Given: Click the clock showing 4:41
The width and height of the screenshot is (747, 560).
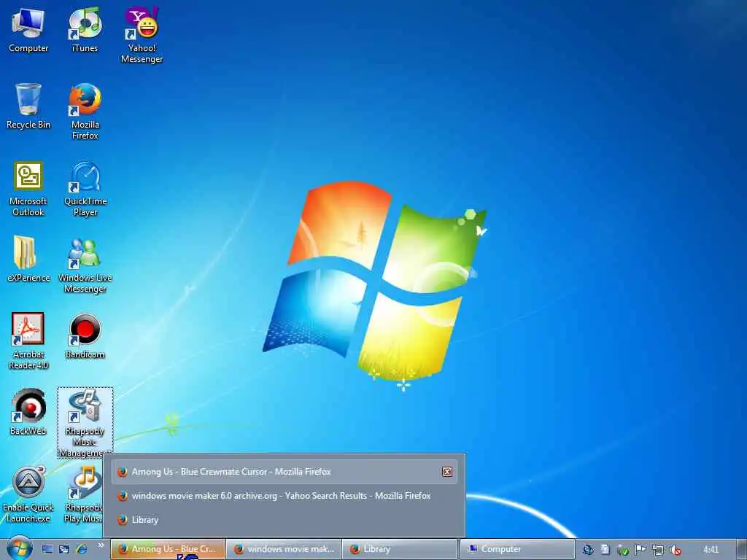Looking at the screenshot, I should 711,550.
